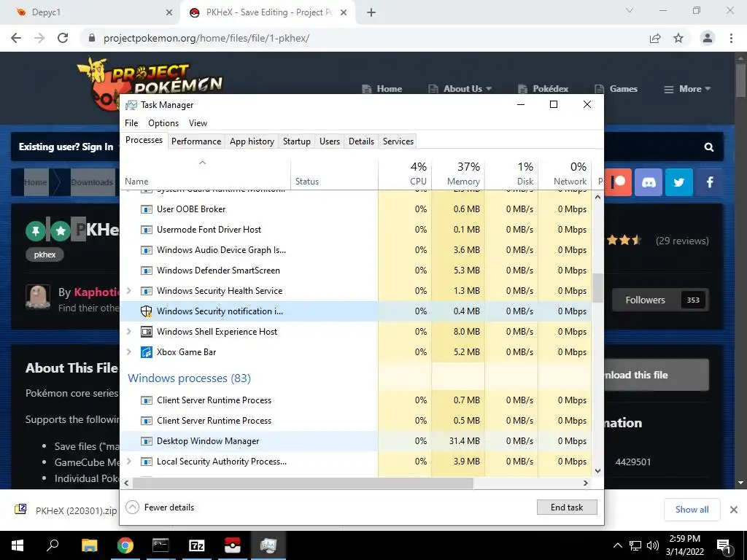The height and width of the screenshot is (560, 747).
Task: Expand the Xbox Game Bar row
Action: [128, 352]
